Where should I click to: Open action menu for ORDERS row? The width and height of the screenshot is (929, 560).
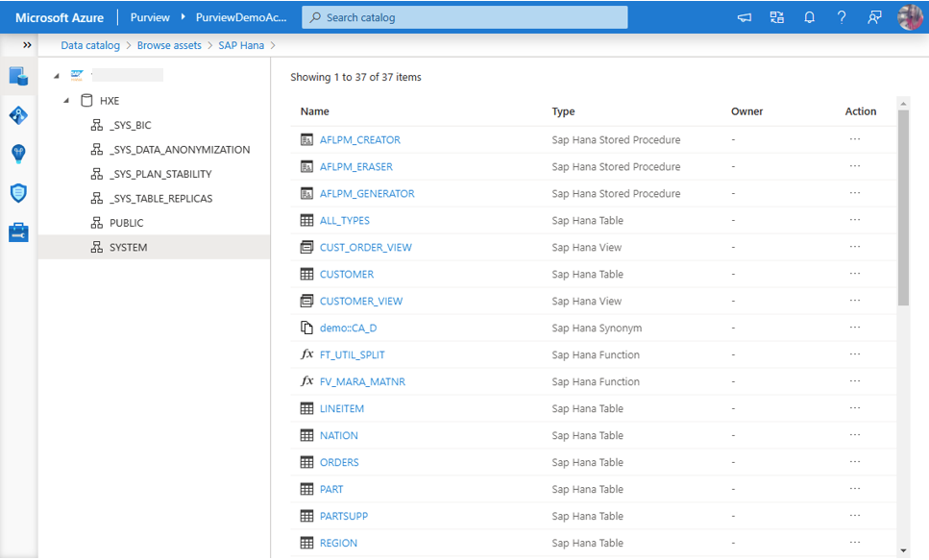(x=854, y=462)
